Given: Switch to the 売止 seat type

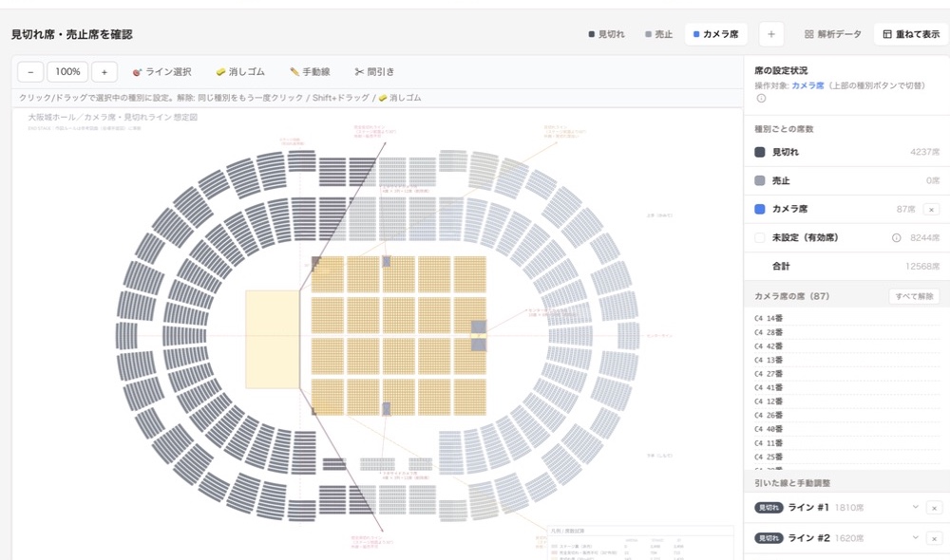Looking at the screenshot, I should pyautogui.click(x=658, y=34).
